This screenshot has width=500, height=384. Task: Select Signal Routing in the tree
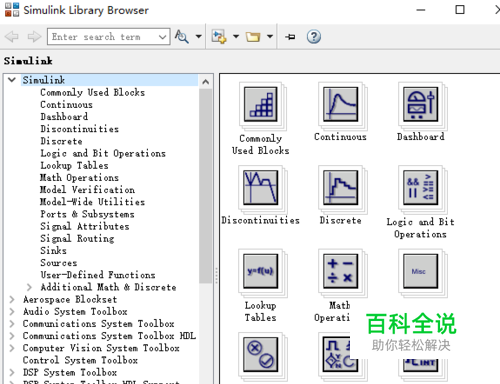77,238
